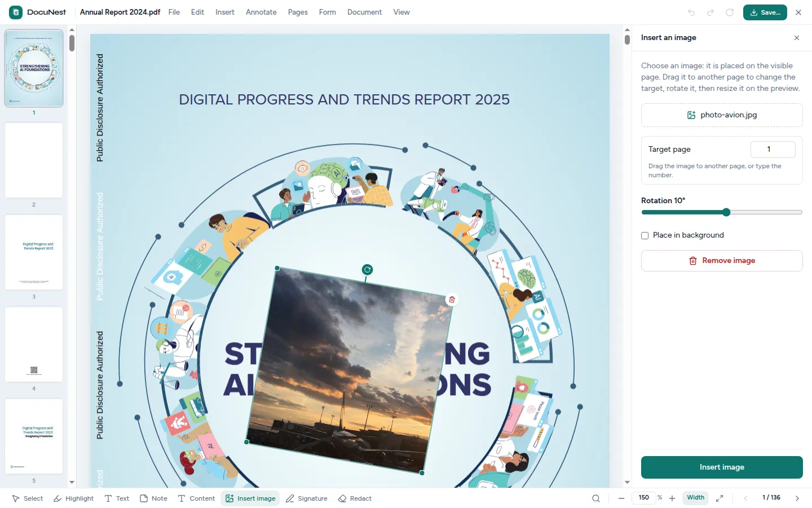Click the top-left resize handle of inserted image

(277, 268)
